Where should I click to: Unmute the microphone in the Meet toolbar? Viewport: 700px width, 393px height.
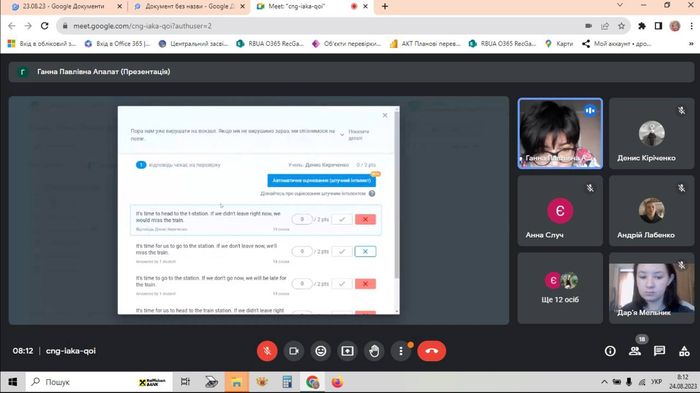[267, 351]
